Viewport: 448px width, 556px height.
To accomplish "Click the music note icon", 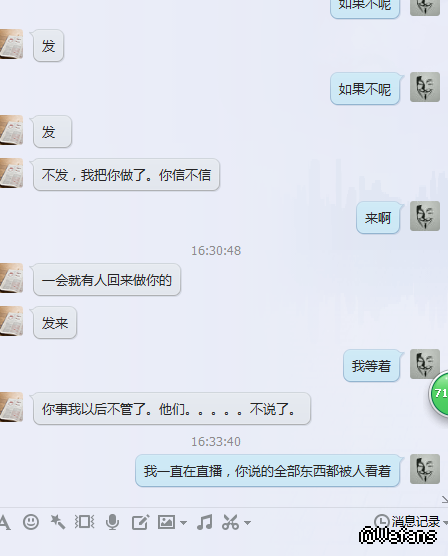I will pos(205,522).
